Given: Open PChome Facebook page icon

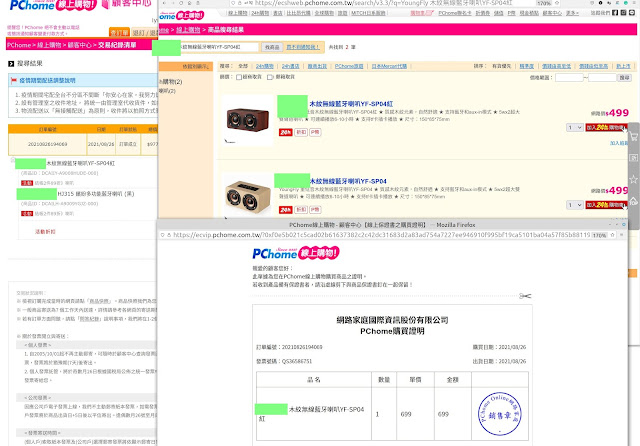Looking at the screenshot, I should [x=615, y=13].
